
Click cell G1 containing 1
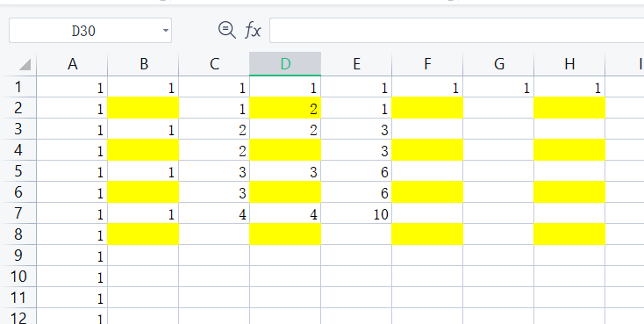pos(498,87)
